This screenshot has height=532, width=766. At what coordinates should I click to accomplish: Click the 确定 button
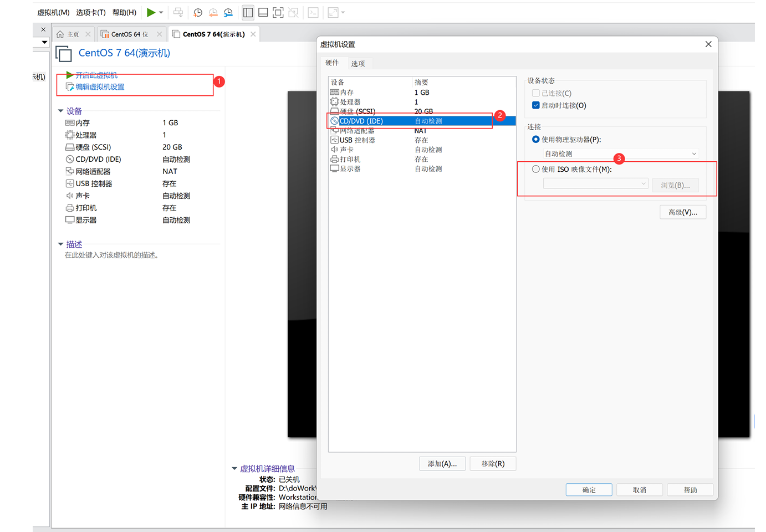(589, 490)
